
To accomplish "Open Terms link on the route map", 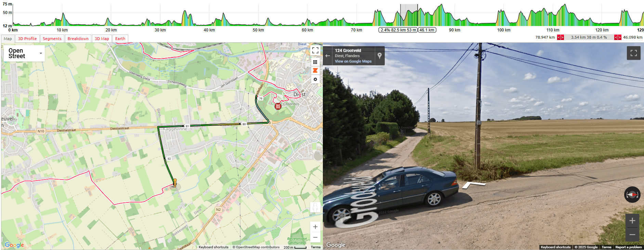I will (x=316, y=247).
